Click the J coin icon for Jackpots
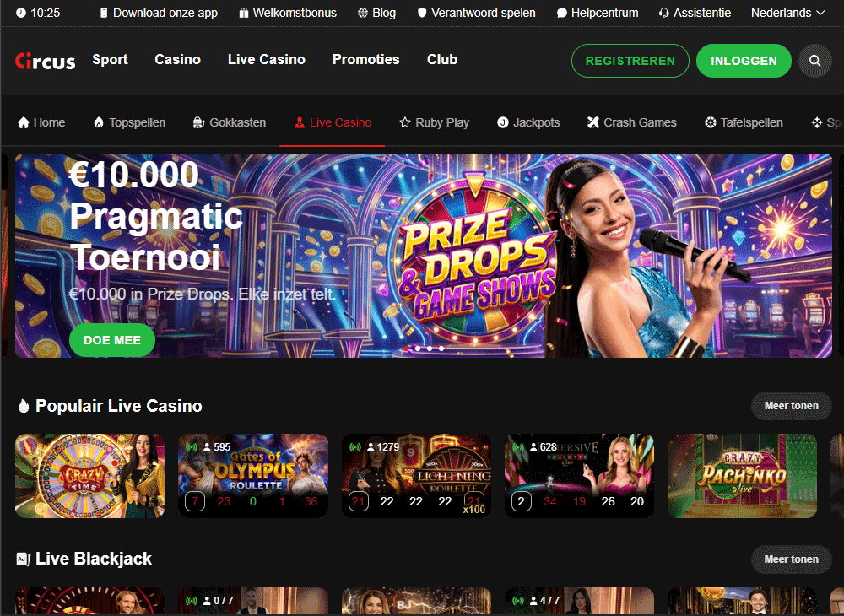The image size is (844, 616). click(x=503, y=122)
